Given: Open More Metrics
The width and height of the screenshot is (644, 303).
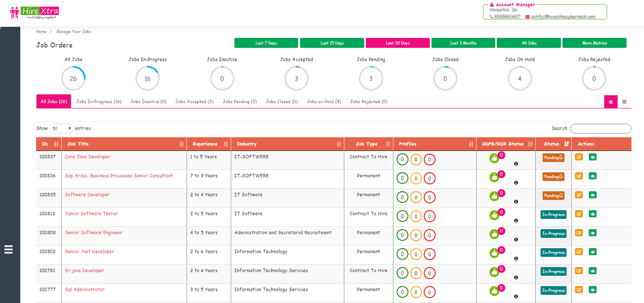Looking at the screenshot, I should tap(595, 43).
